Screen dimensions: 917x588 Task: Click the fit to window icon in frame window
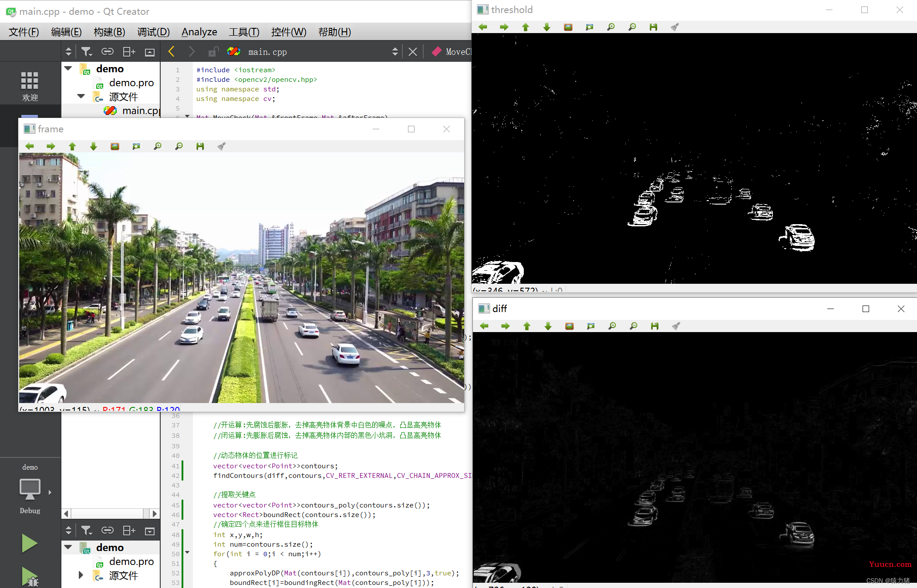click(x=136, y=146)
